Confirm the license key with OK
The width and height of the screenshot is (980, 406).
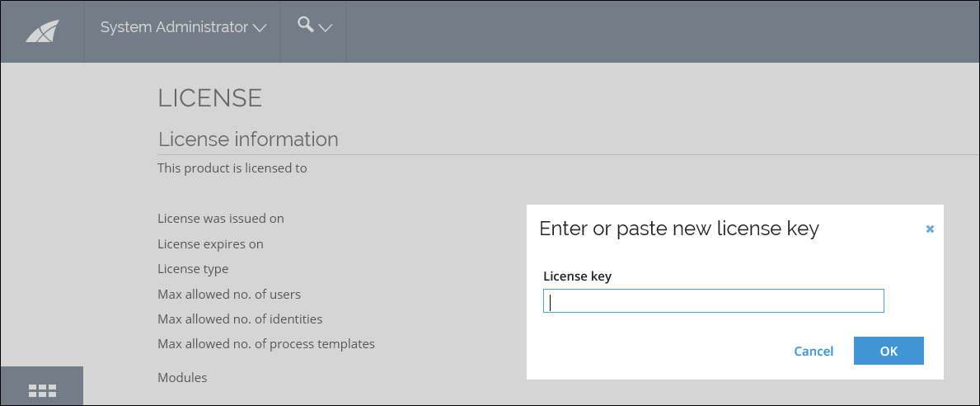point(889,351)
